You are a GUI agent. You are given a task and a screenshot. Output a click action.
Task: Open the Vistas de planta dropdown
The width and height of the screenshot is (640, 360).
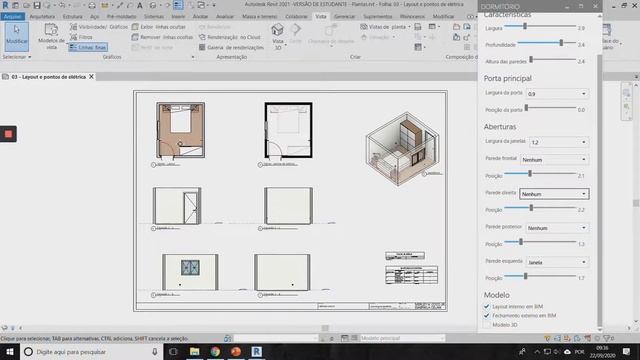click(385, 27)
